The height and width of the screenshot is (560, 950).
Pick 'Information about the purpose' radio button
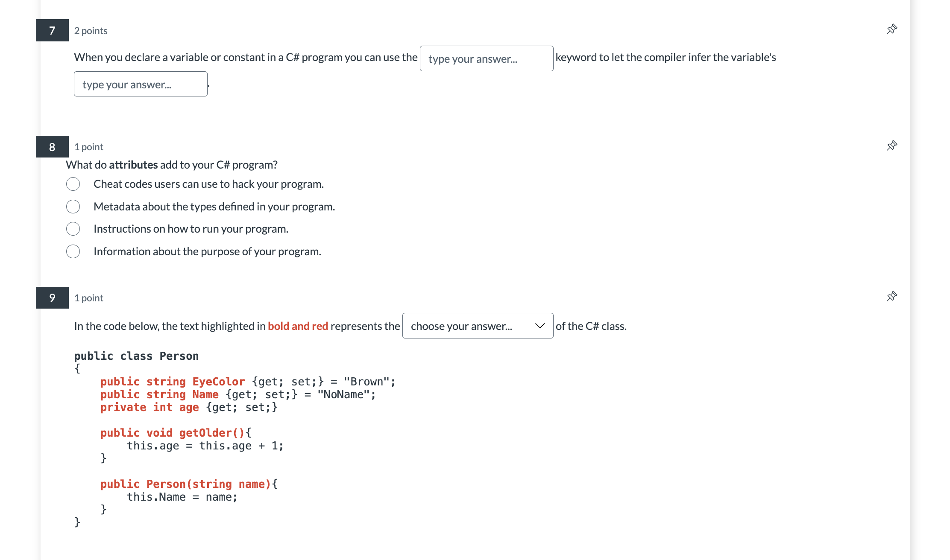[x=73, y=251]
